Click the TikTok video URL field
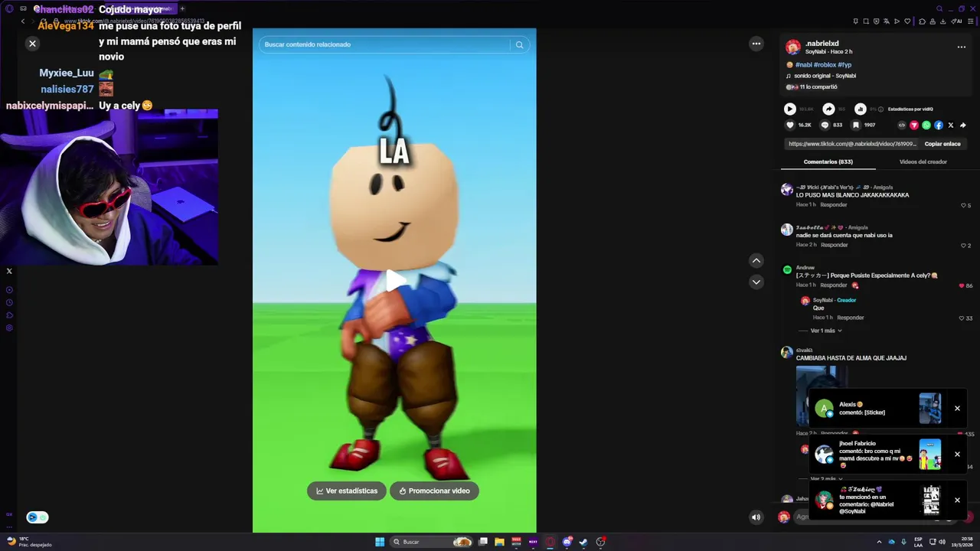980x551 pixels. tap(852, 144)
